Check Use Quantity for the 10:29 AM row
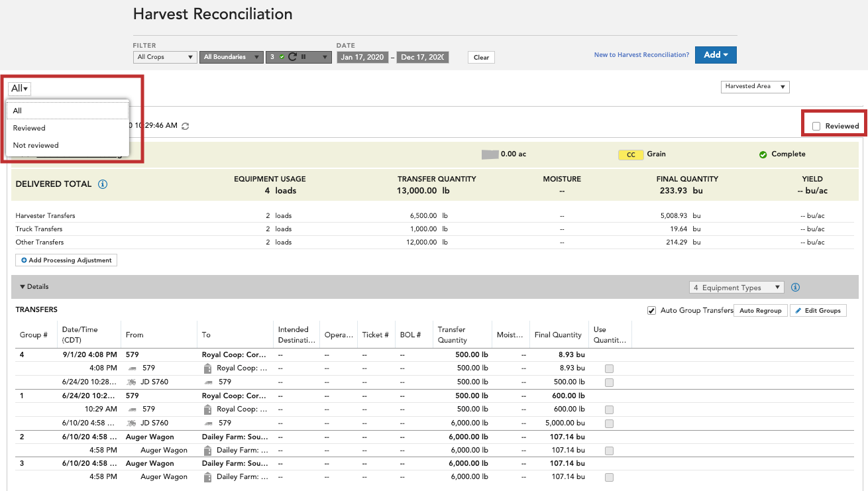 pyautogui.click(x=609, y=409)
